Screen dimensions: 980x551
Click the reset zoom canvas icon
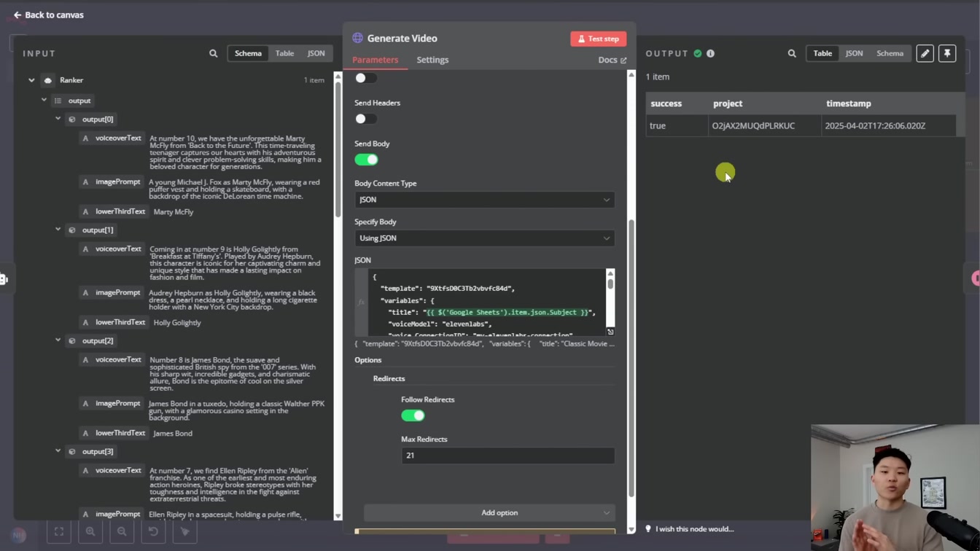[153, 532]
